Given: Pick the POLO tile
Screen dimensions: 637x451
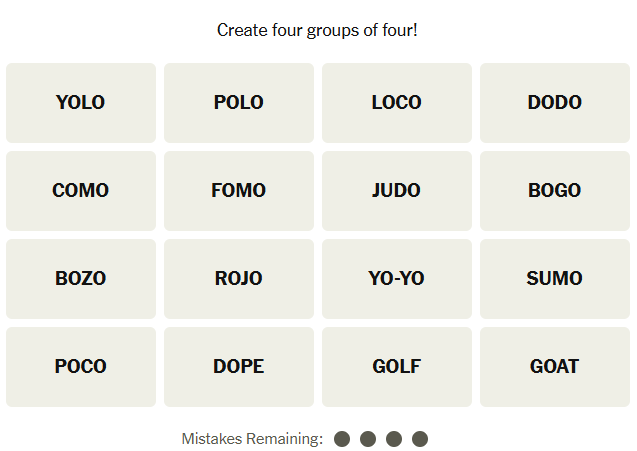Looking at the screenshot, I should (x=239, y=103).
